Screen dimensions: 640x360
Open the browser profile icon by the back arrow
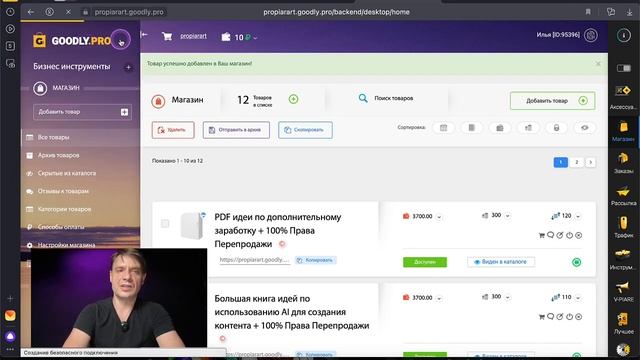[x=50, y=12]
